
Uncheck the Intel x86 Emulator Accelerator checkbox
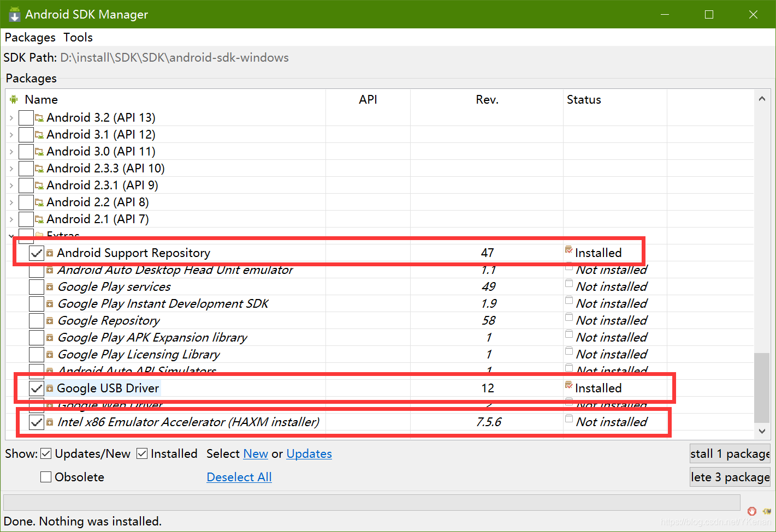tap(37, 422)
